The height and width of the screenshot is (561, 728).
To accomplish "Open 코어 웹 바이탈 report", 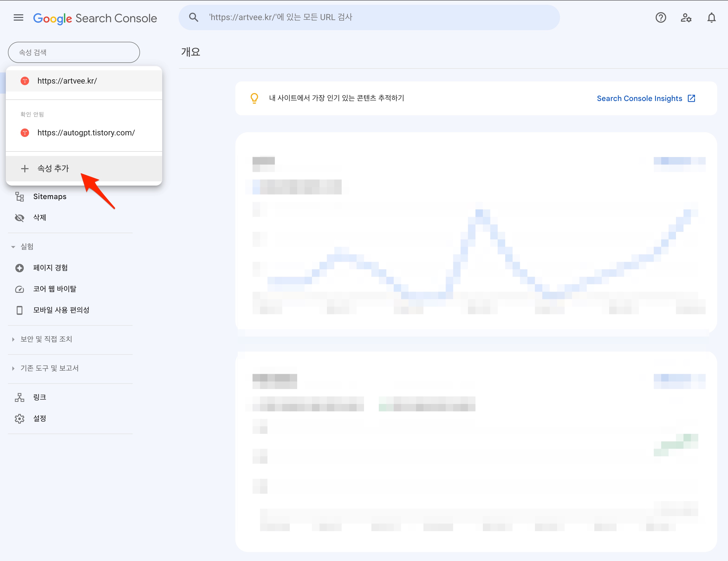I will tap(55, 289).
